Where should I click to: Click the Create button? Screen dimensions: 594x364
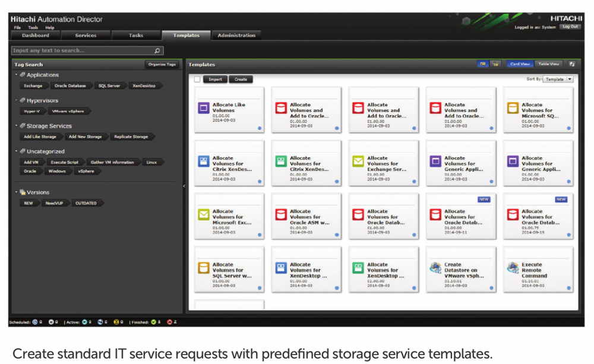241,79
